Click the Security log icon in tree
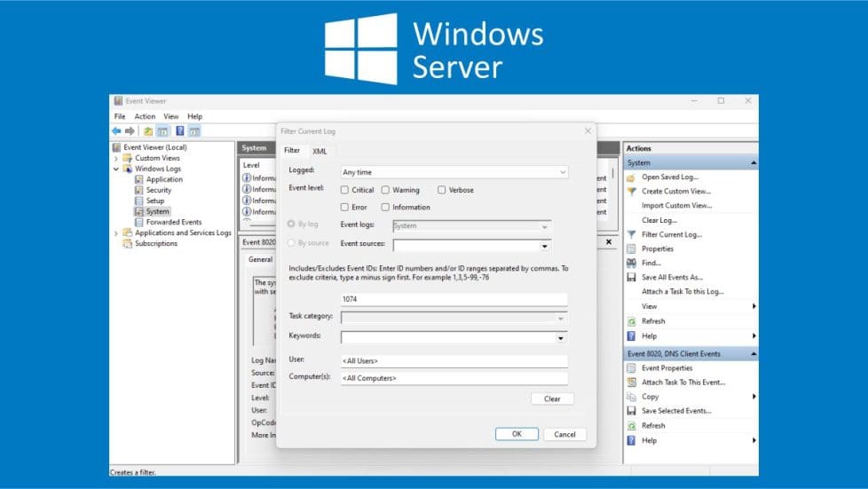The height and width of the screenshot is (489, 868). pos(139,190)
